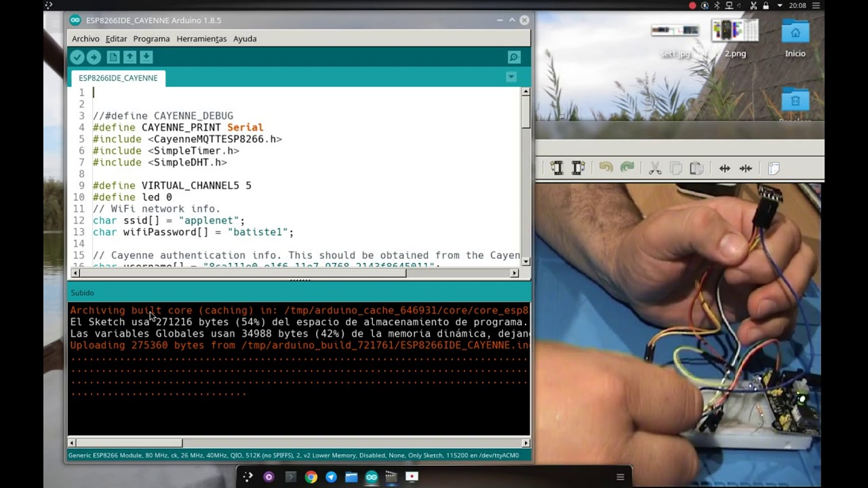Click the console scrollbar left arrow
Image resolution: width=868 pixels, height=488 pixels.
pos(72,443)
